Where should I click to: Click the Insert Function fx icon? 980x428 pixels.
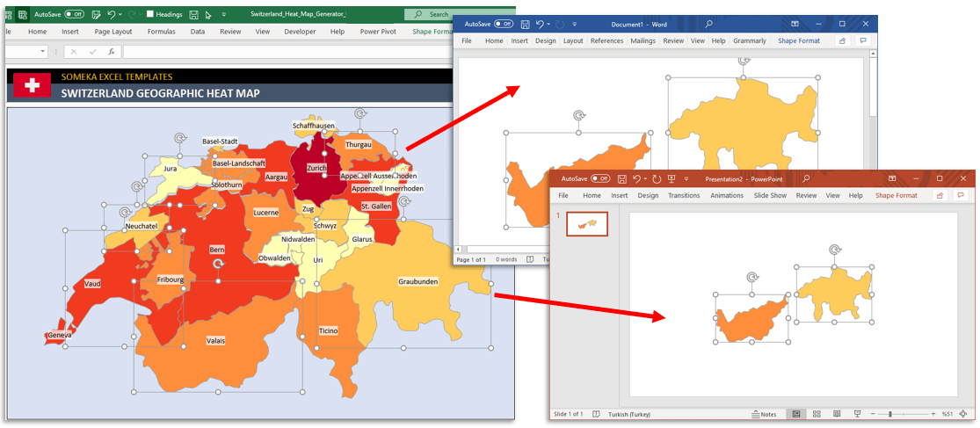tap(112, 52)
